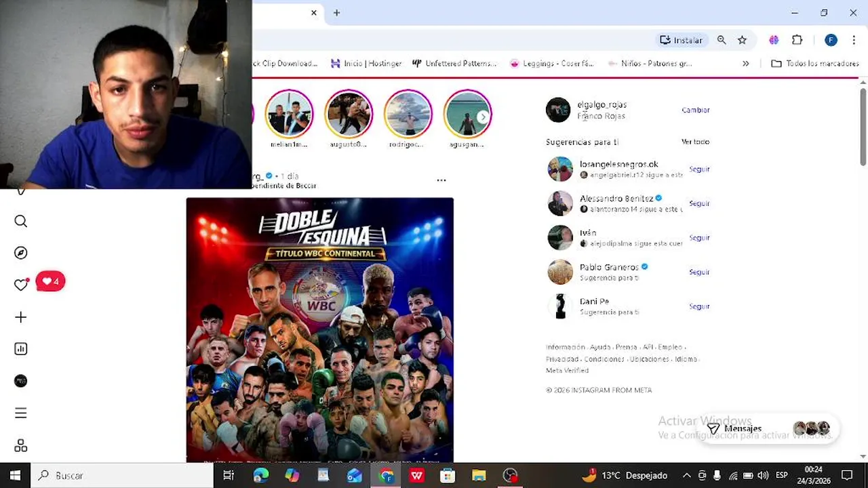Screen dimensions: 868x488
Task: Show next stories with arrow
Action: point(483,117)
